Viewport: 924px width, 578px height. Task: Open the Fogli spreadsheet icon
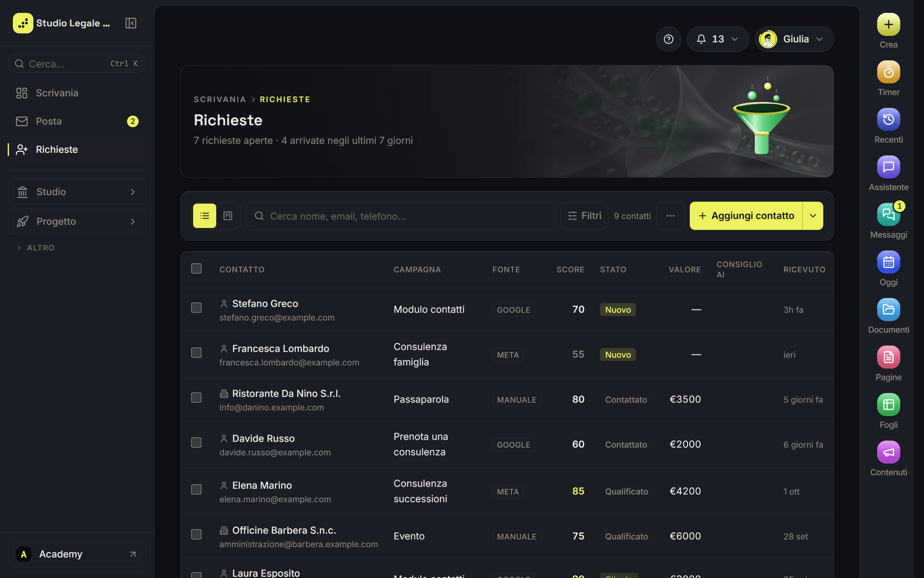pyautogui.click(x=888, y=405)
